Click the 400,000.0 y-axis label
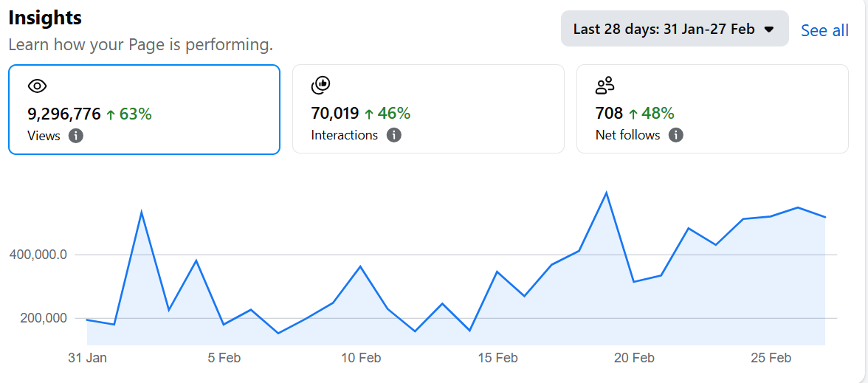The image size is (868, 383). [x=38, y=255]
